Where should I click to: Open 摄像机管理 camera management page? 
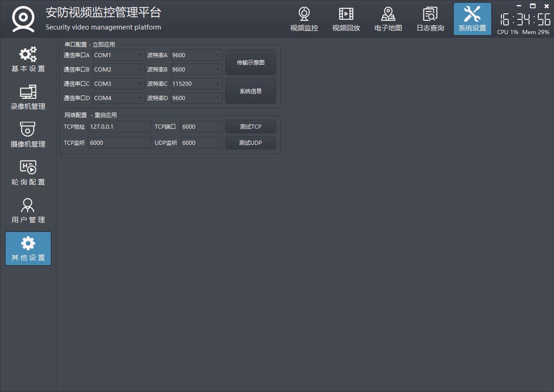[28, 136]
